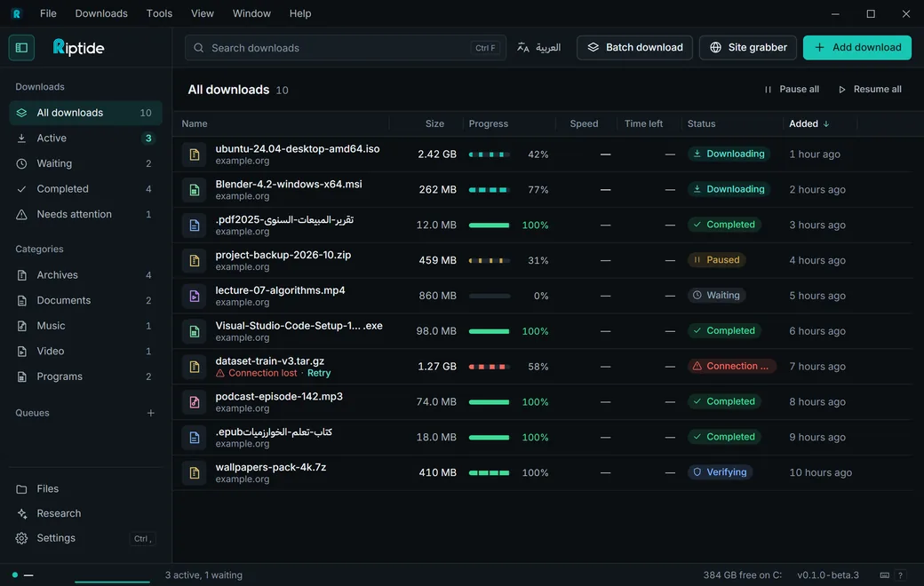Click dataset-train progress bar at 58%
The height and width of the screenshot is (586, 924).
pos(490,367)
